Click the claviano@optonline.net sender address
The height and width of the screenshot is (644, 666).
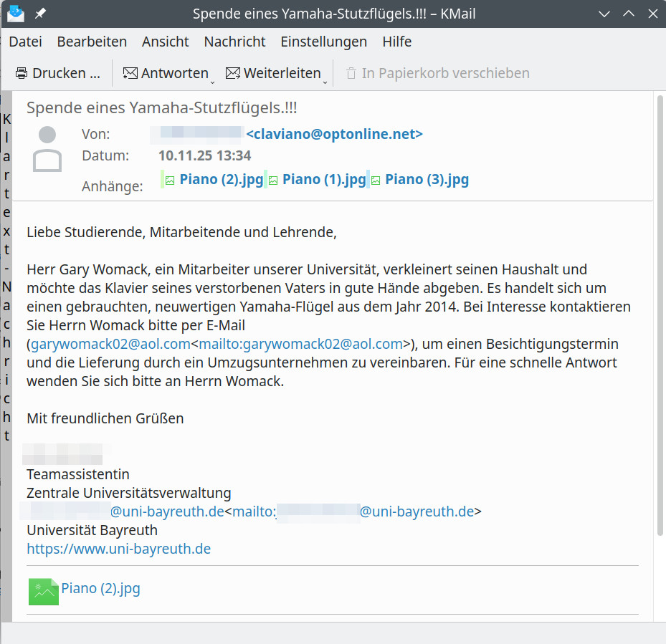tap(334, 134)
